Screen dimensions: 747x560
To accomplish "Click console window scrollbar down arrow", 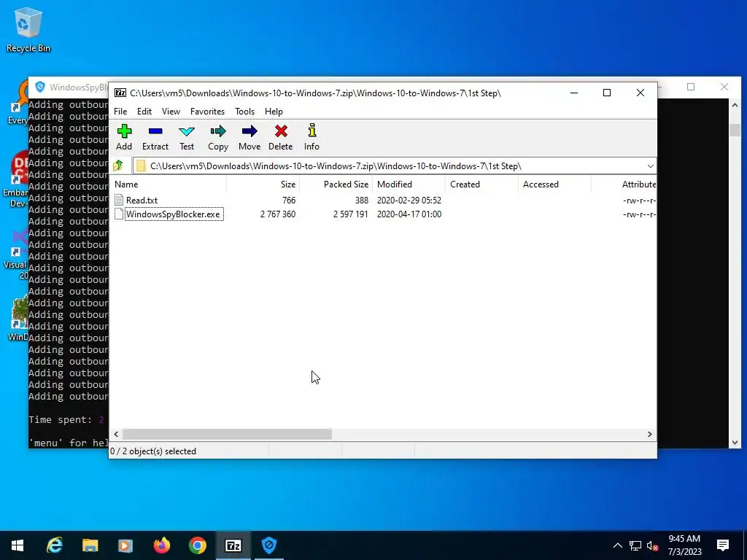I will pyautogui.click(x=735, y=443).
